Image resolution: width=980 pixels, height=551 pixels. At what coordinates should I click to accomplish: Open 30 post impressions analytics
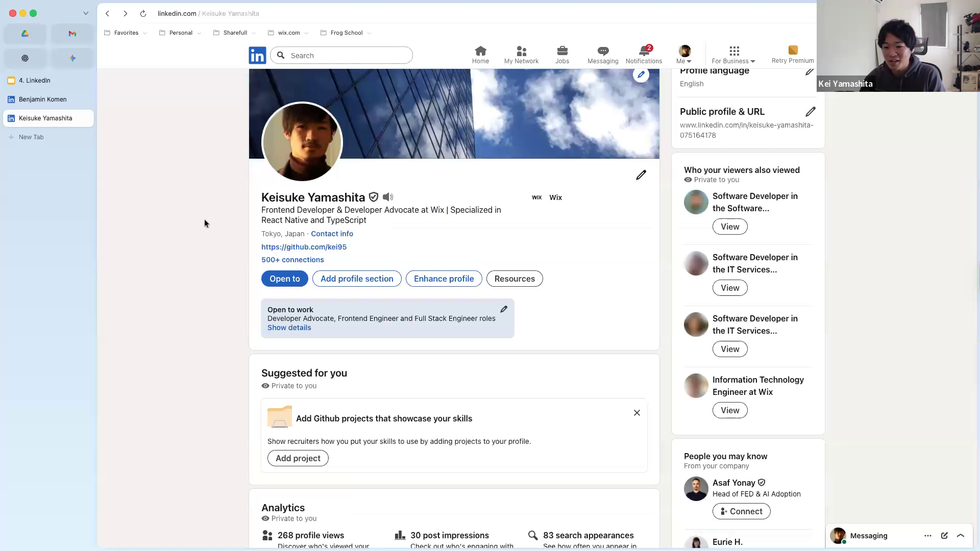[449, 535]
